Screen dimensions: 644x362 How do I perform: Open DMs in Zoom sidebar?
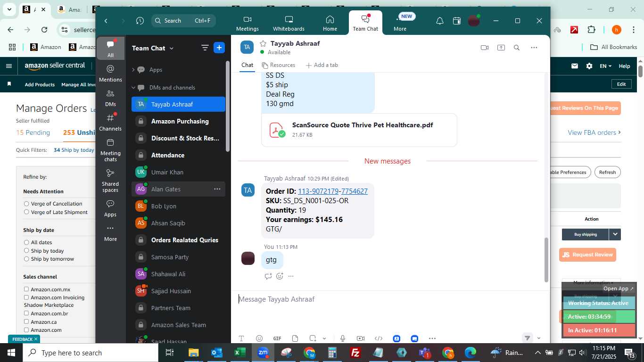(110, 99)
